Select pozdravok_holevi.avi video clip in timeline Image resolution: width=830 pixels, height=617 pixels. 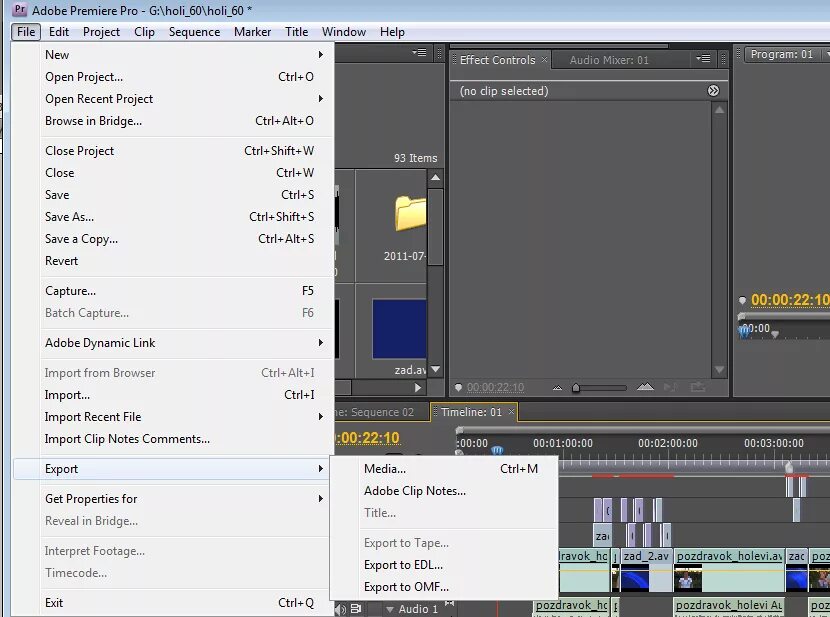pyautogui.click(x=729, y=570)
